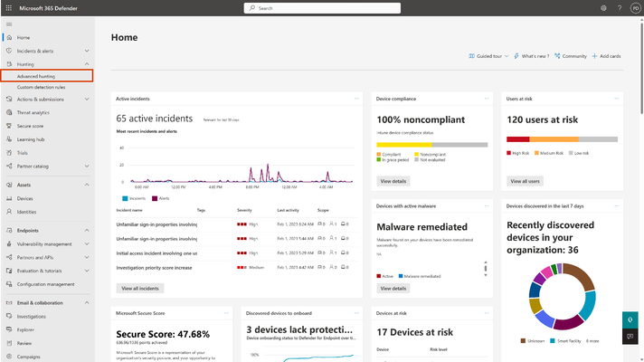The height and width of the screenshot is (362, 644).
Task: Expand Incidents & alerts chevron
Action: click(x=87, y=51)
